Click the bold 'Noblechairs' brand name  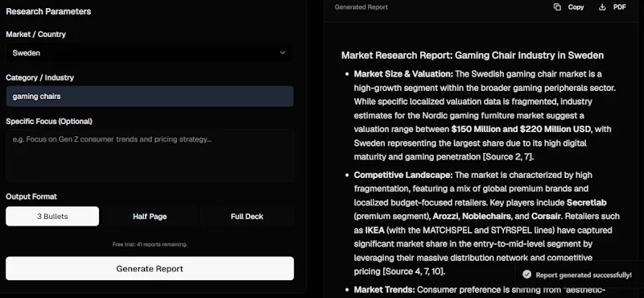click(487, 216)
